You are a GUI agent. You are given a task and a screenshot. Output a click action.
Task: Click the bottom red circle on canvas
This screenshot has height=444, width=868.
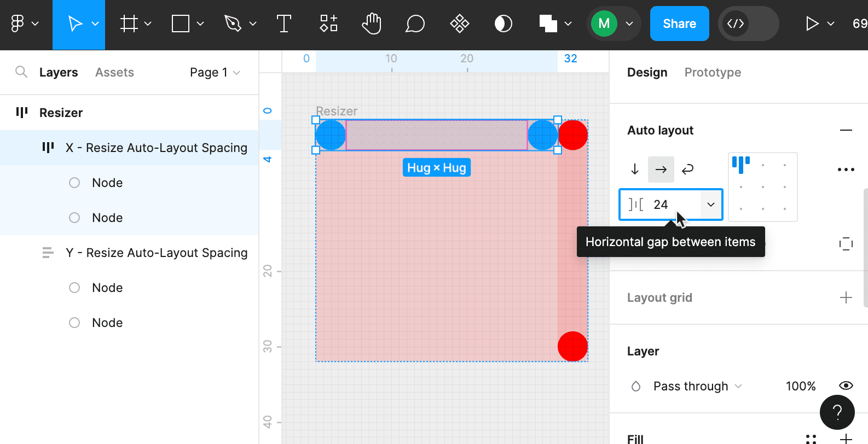click(x=572, y=347)
